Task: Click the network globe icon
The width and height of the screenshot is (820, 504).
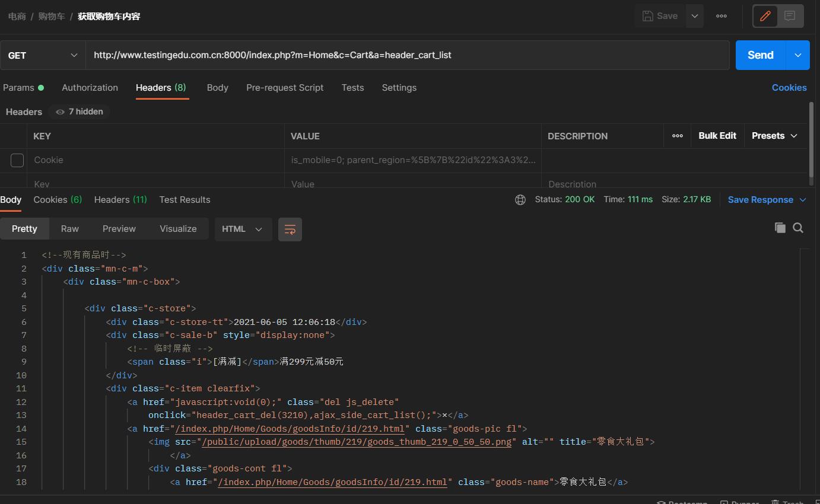Action: pyautogui.click(x=520, y=200)
